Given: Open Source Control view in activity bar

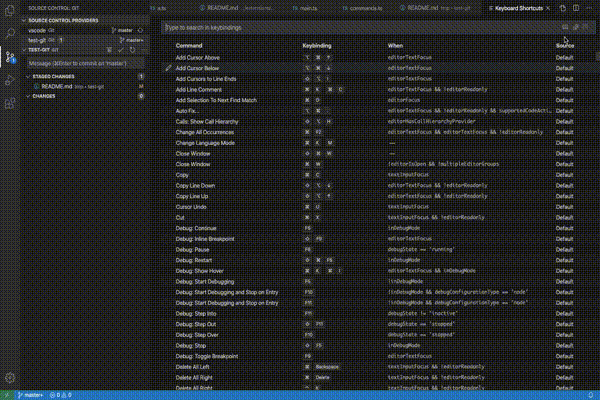Looking at the screenshot, I should (x=10, y=57).
